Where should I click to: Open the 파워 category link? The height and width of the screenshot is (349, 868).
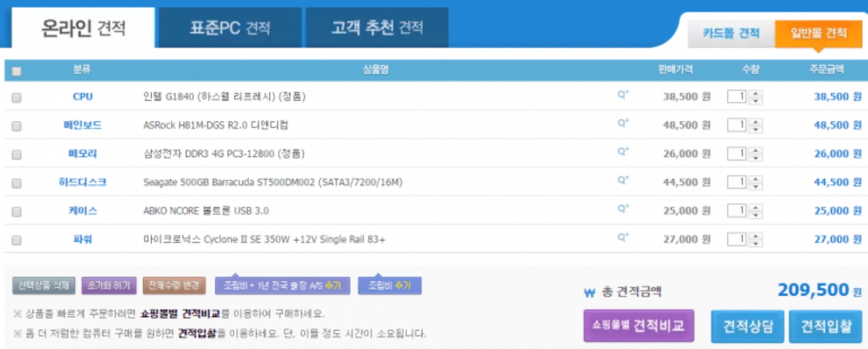[82, 239]
